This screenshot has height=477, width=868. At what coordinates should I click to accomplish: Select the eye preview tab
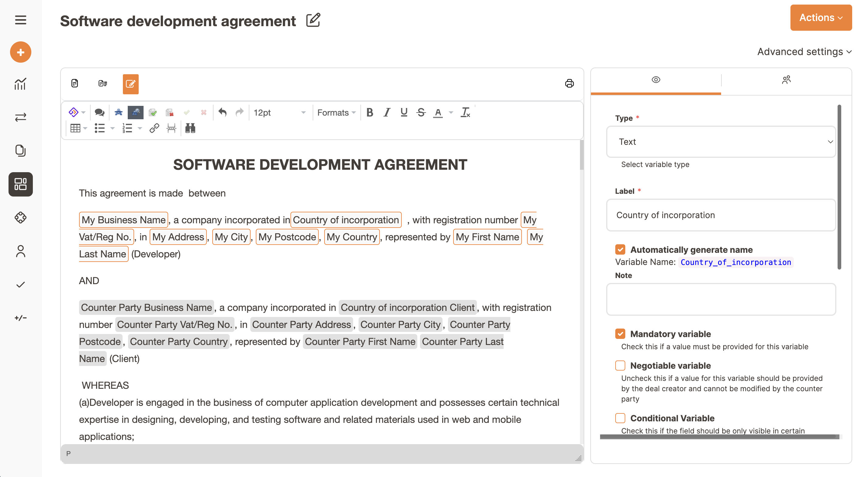point(656,80)
